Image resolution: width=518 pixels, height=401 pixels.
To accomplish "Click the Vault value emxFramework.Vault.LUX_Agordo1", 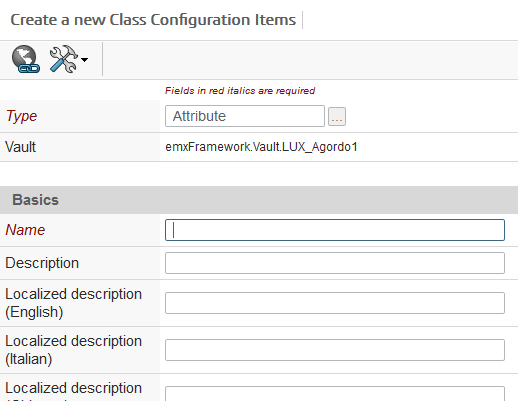I will pos(261,147).
